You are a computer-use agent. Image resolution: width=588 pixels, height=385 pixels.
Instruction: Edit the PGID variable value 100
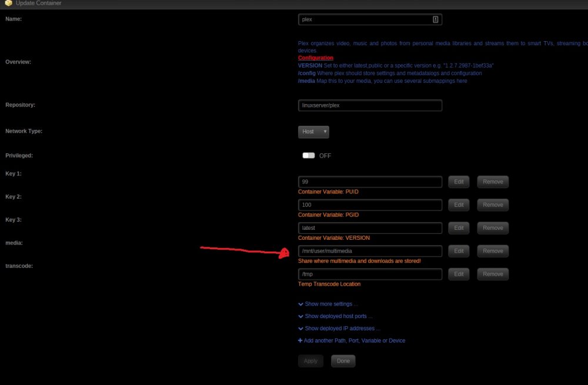click(459, 205)
